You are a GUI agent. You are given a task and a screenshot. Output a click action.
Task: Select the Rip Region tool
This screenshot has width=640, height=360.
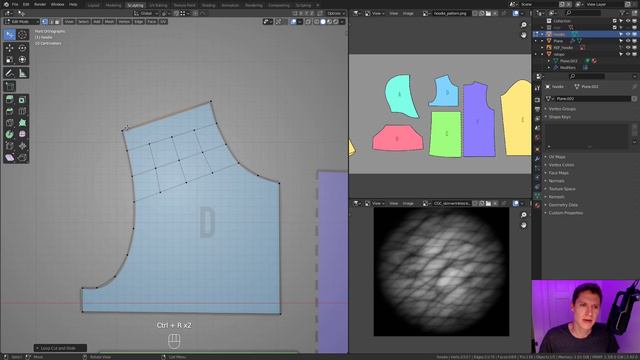[x=22, y=158]
